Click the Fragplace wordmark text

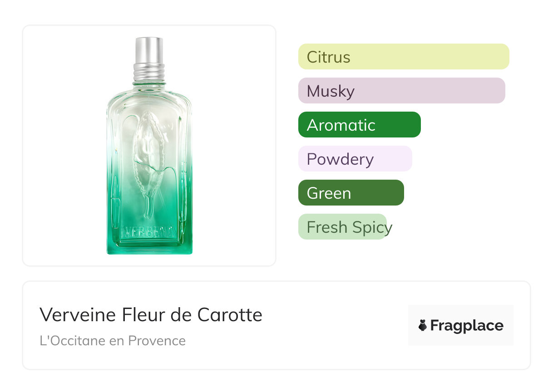(x=467, y=325)
